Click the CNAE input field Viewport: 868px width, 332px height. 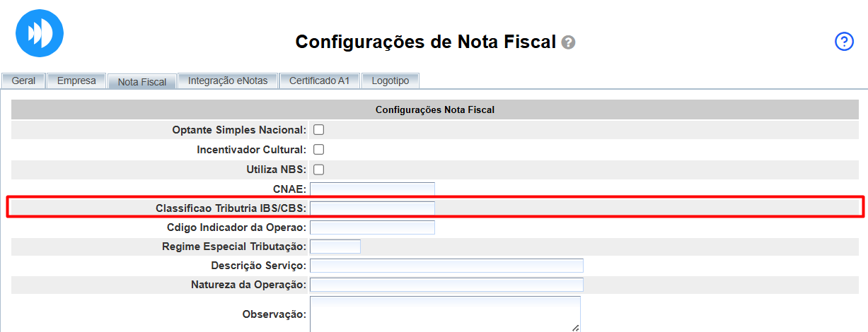pos(372,189)
